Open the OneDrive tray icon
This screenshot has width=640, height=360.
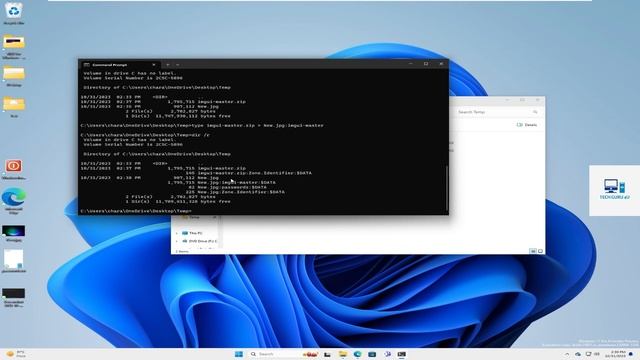[578, 354]
